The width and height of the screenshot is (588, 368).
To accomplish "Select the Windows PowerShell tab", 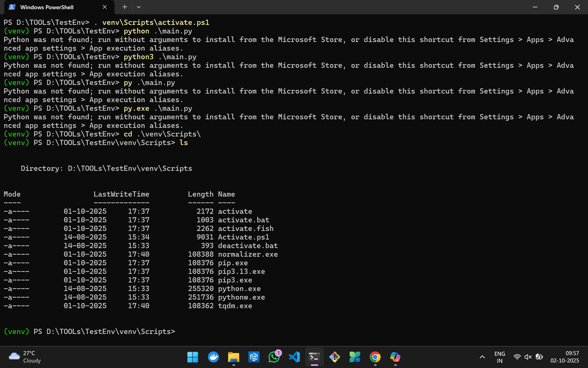I will [47, 7].
